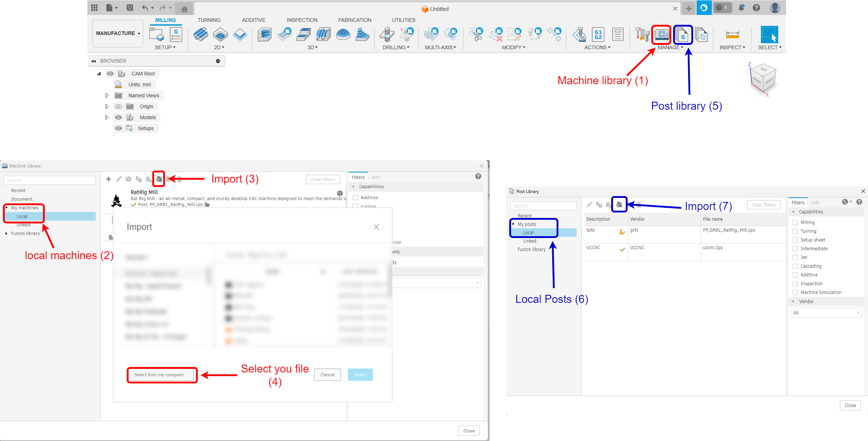
Task: Check the Machine Simulation capability filter
Action: click(x=795, y=292)
